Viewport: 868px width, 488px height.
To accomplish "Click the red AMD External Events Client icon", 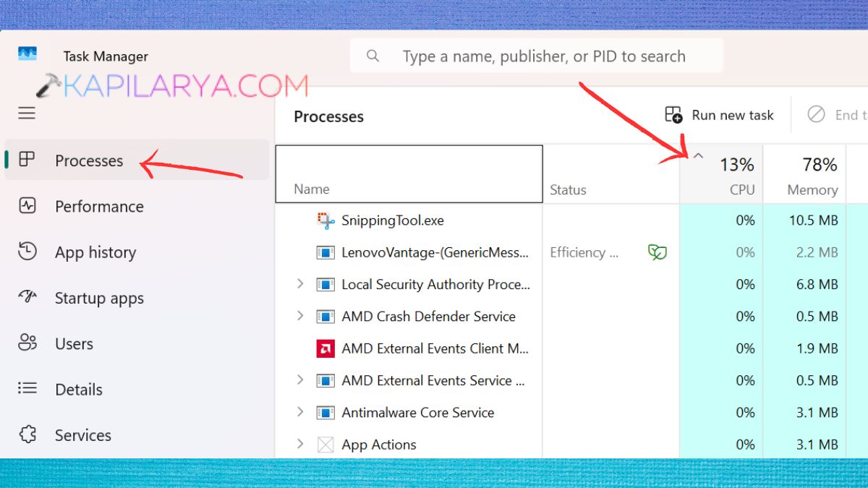I will tap(325, 348).
